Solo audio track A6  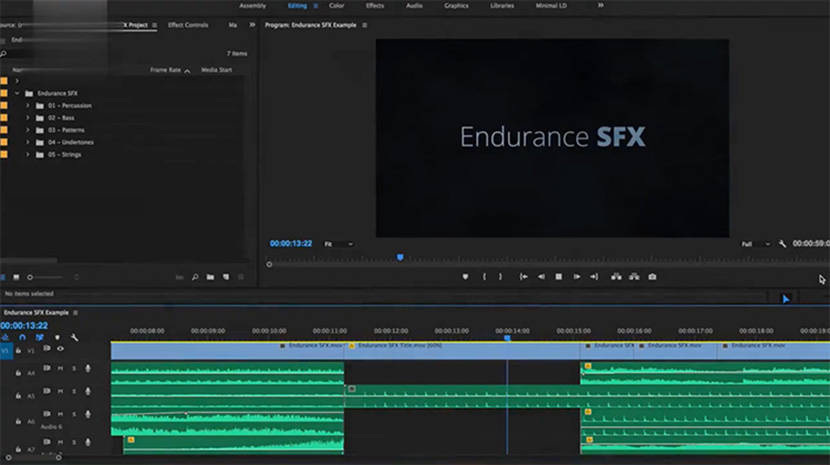pos(74,414)
